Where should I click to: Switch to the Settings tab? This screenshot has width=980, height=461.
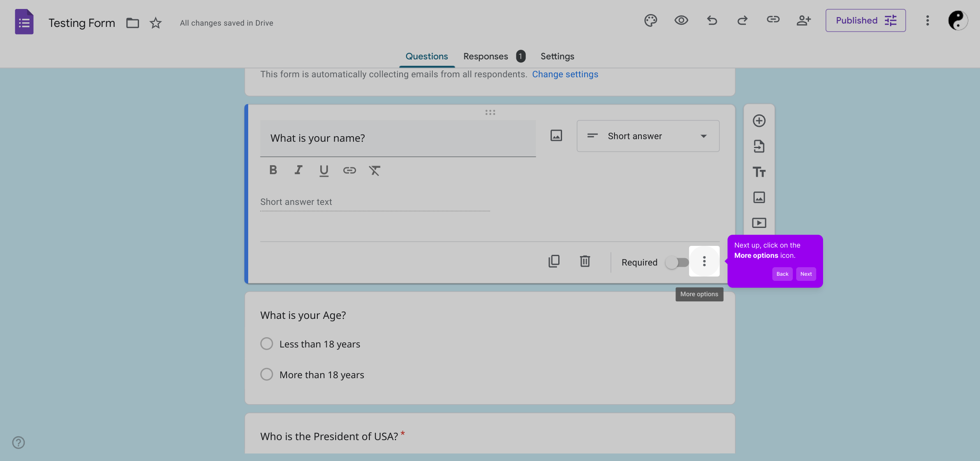click(x=557, y=56)
